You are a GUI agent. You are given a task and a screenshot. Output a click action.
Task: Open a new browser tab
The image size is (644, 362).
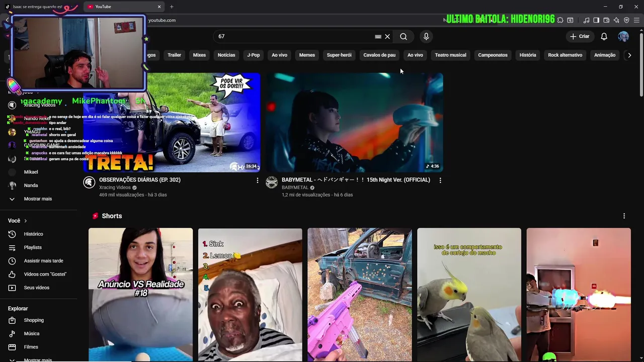tap(172, 7)
